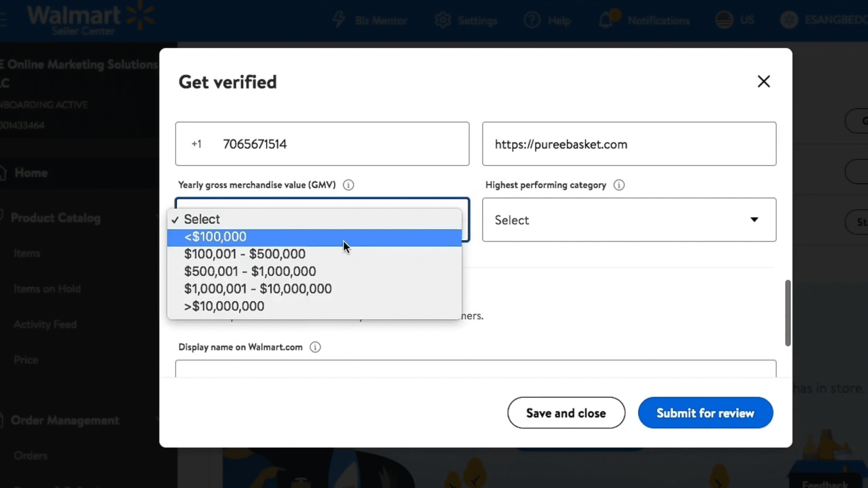This screenshot has width=868, height=488.
Task: Choose $500,001 - $1,000,000 option
Action: [x=250, y=271]
